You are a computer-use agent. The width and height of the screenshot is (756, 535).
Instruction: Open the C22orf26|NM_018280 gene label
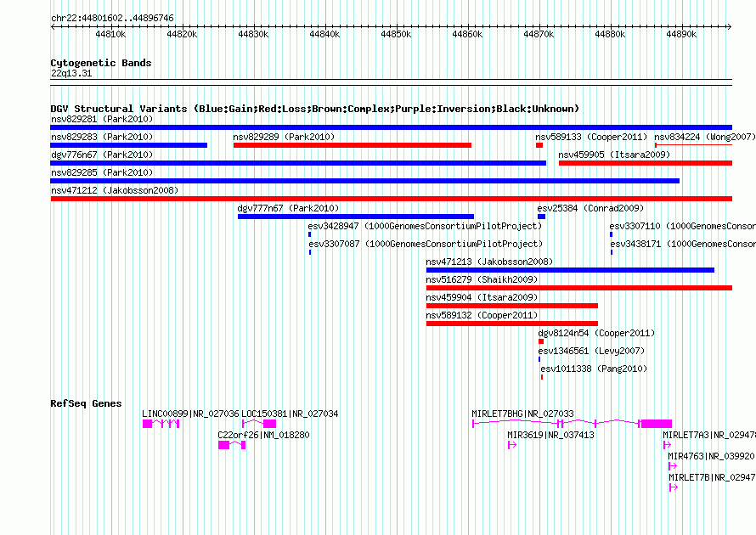[x=263, y=435]
